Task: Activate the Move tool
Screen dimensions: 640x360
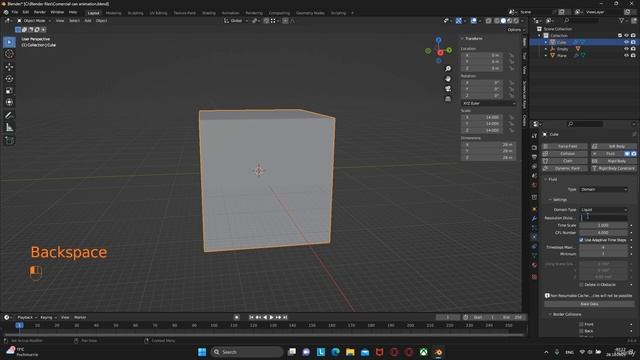Action: 9,67
